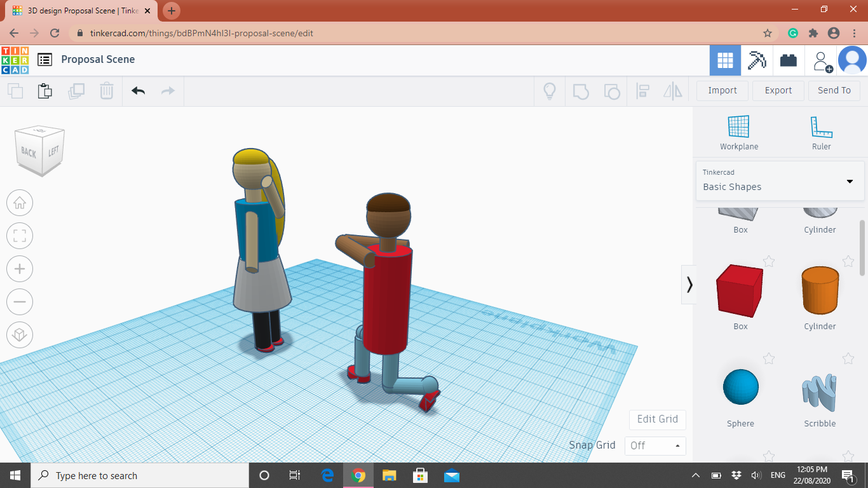Bookmark this page with star icon
The image size is (868, 488).
tap(768, 33)
